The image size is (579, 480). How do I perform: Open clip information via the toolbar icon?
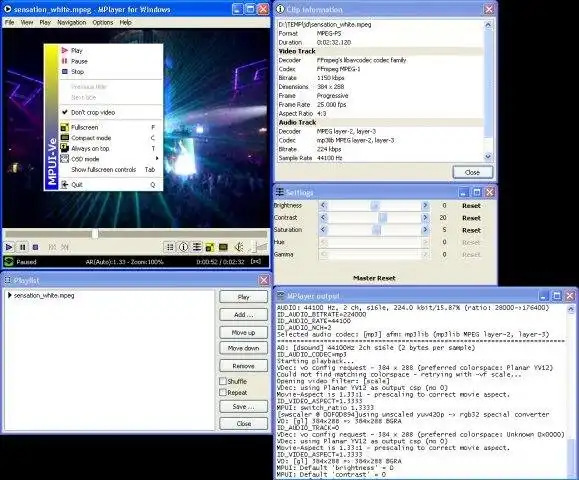(183, 247)
